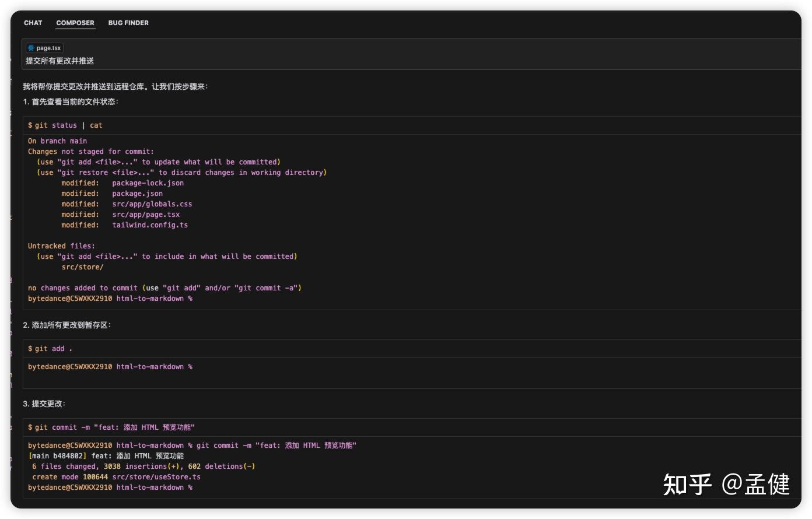Image resolution: width=812 pixels, height=519 pixels.
Task: Select the COMPOSER tab
Action: [x=75, y=23]
